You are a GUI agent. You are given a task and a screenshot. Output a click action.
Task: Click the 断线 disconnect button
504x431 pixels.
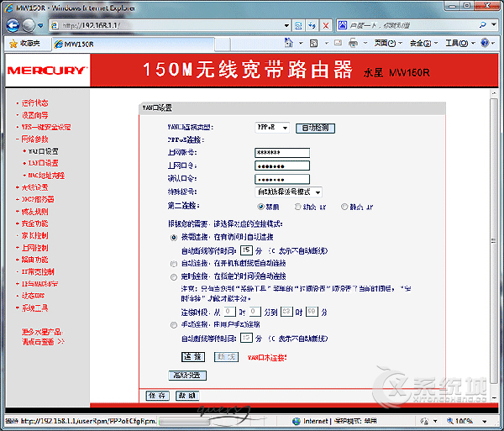click(226, 357)
